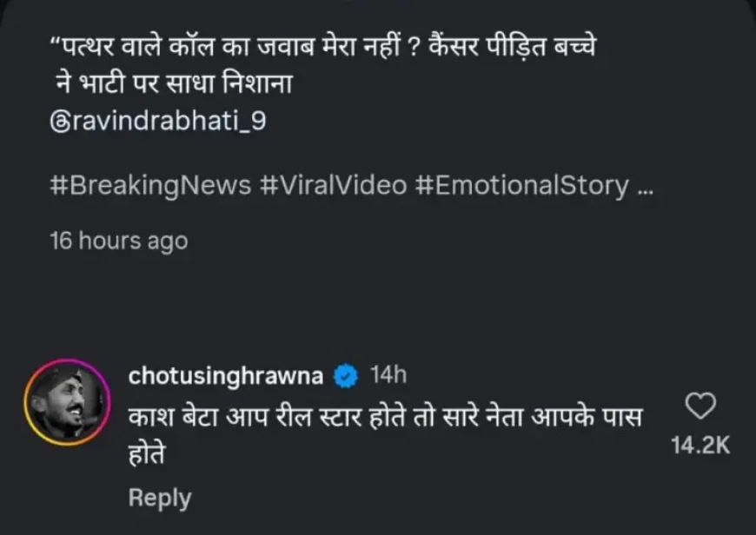Open the #ViralVideo hashtag
This screenshot has height=535, width=756.
click(x=334, y=187)
